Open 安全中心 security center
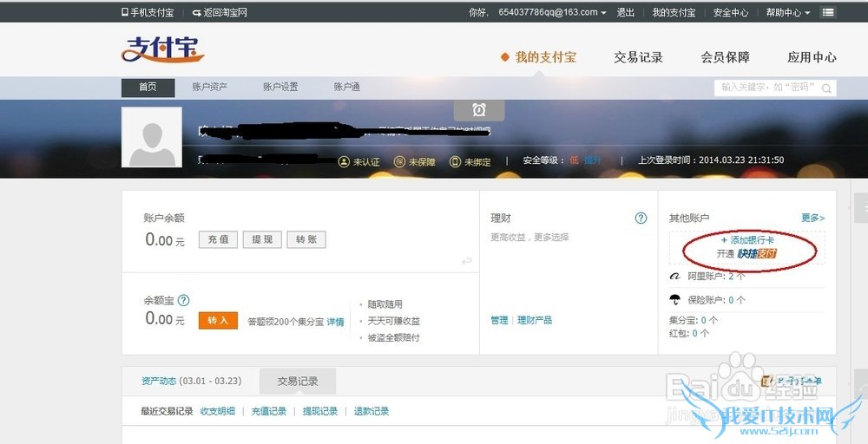Screen dimensions: 868x444 click(731, 12)
